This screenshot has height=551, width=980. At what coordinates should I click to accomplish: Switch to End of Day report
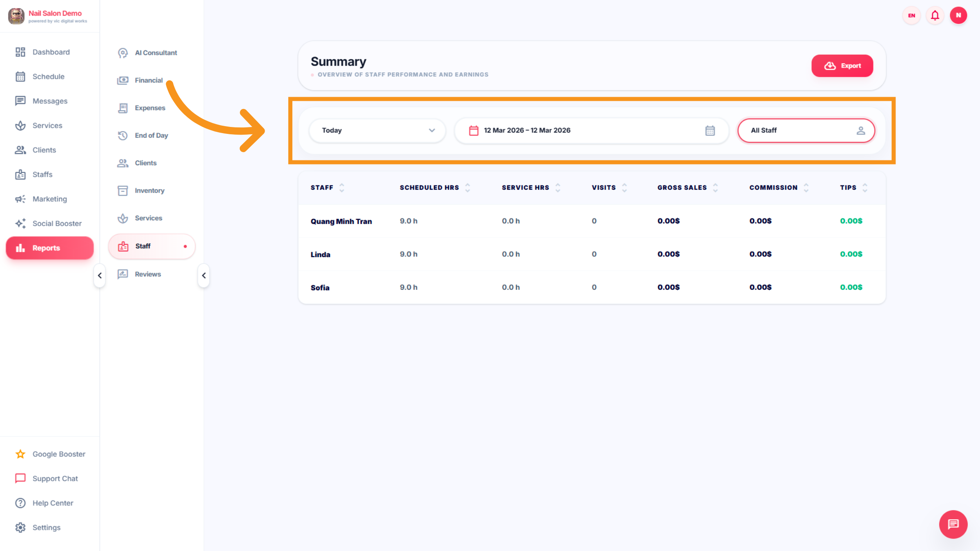(151, 136)
